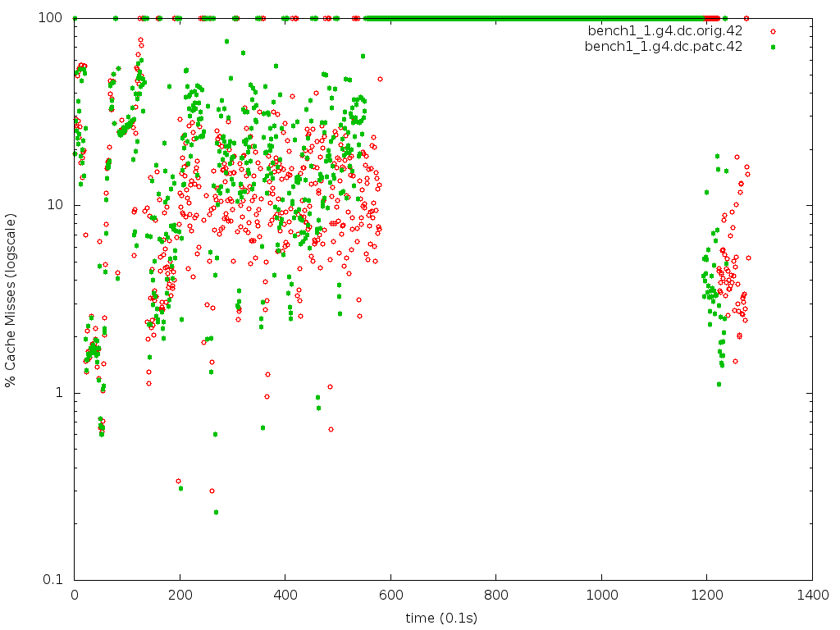Click the 'time (0.1s)' x-axis title
Screen dimensions: 840x630
[442, 617]
